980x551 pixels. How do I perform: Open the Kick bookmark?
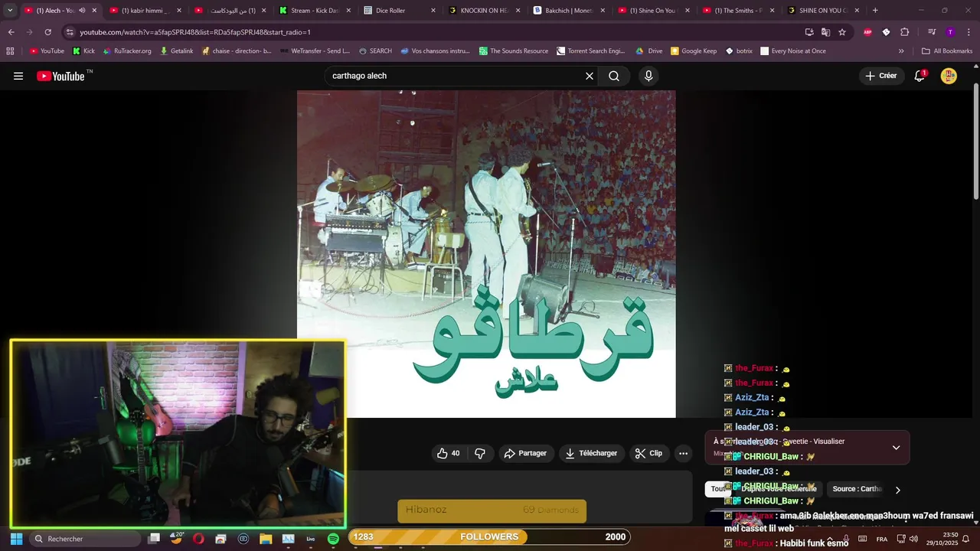pos(83,51)
